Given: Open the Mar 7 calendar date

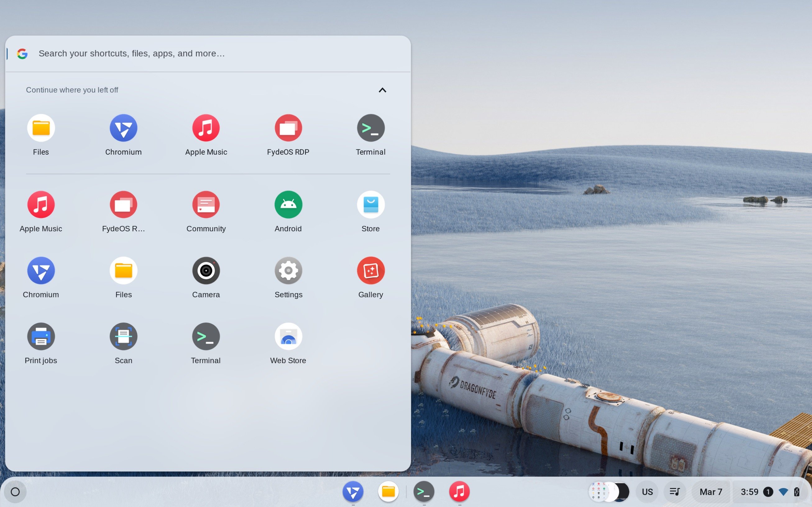Looking at the screenshot, I should (x=711, y=492).
